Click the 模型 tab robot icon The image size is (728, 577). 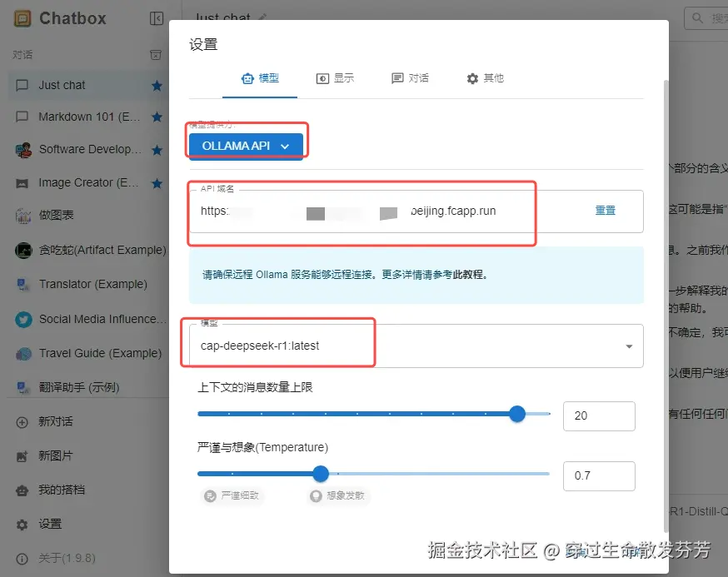pos(247,78)
